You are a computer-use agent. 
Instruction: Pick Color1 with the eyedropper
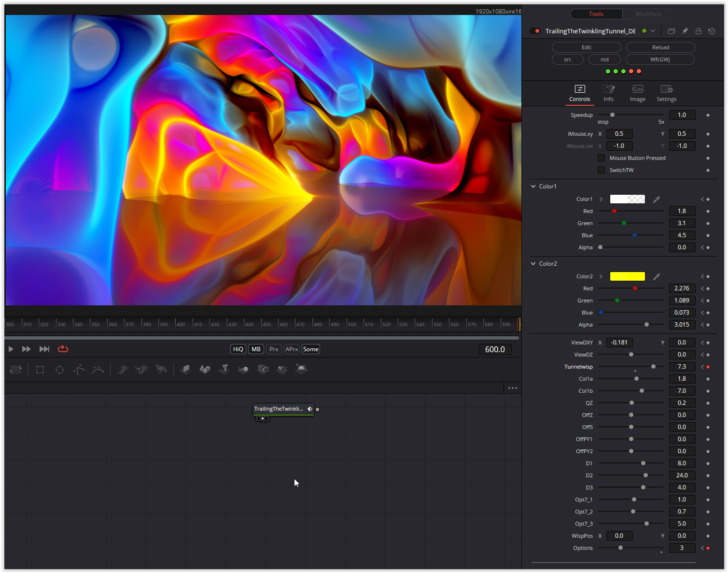(x=657, y=199)
